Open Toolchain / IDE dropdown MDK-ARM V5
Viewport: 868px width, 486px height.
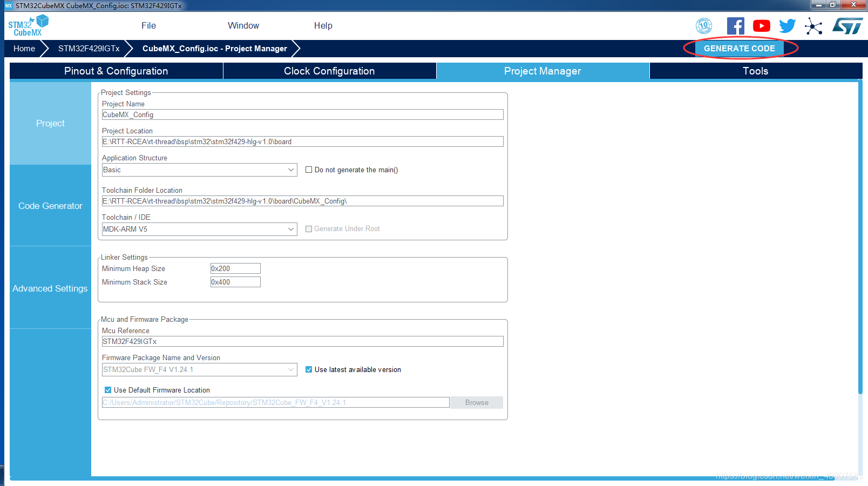(x=200, y=229)
